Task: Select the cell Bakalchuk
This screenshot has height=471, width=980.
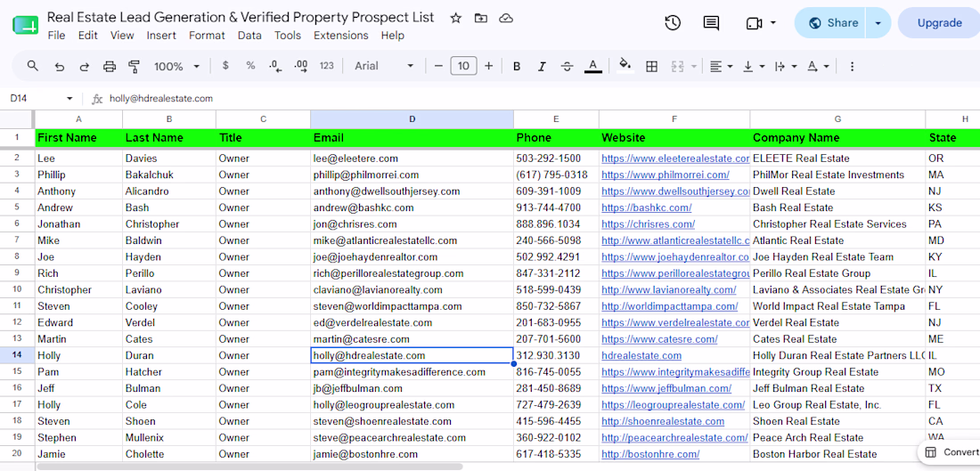Action: pyautogui.click(x=169, y=175)
